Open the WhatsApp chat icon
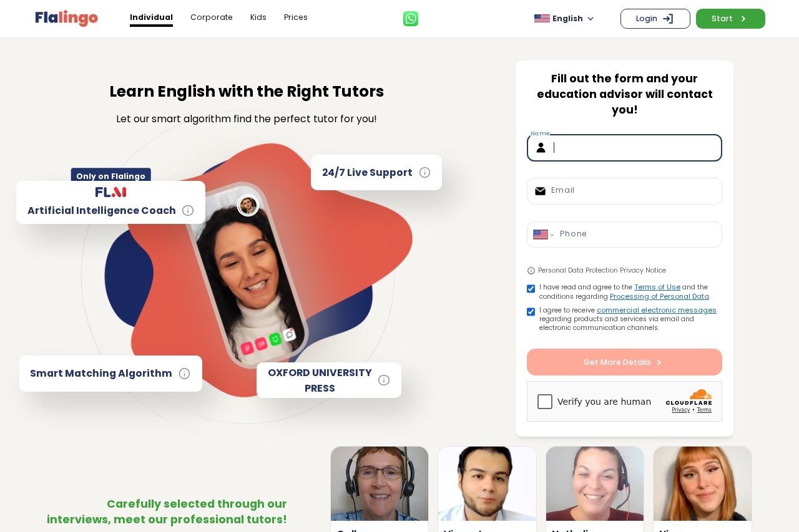Image resolution: width=799 pixels, height=532 pixels. [411, 19]
